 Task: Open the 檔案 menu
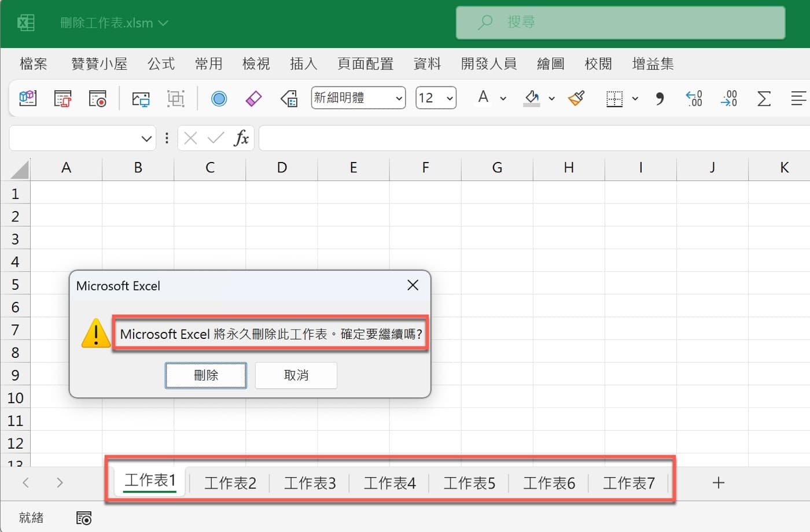tap(34, 64)
